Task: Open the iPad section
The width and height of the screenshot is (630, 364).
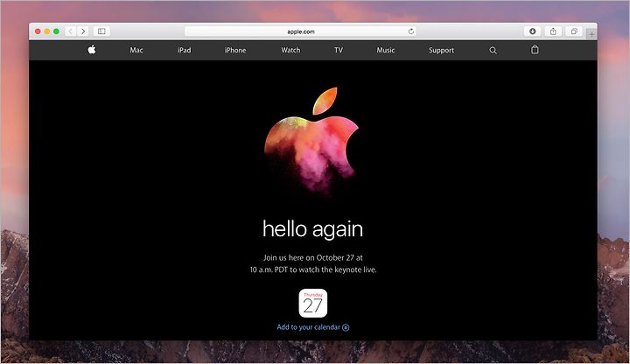Action: pyautogui.click(x=185, y=50)
